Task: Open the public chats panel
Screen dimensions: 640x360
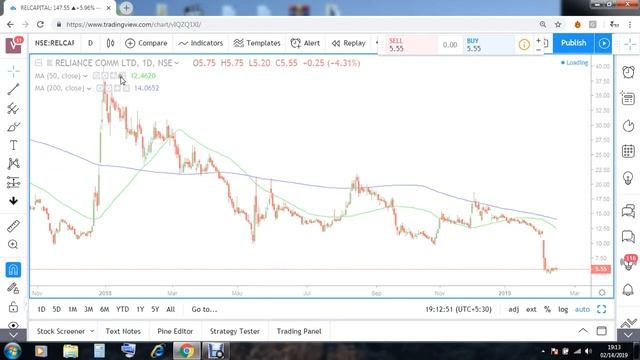Action: [x=628, y=211]
